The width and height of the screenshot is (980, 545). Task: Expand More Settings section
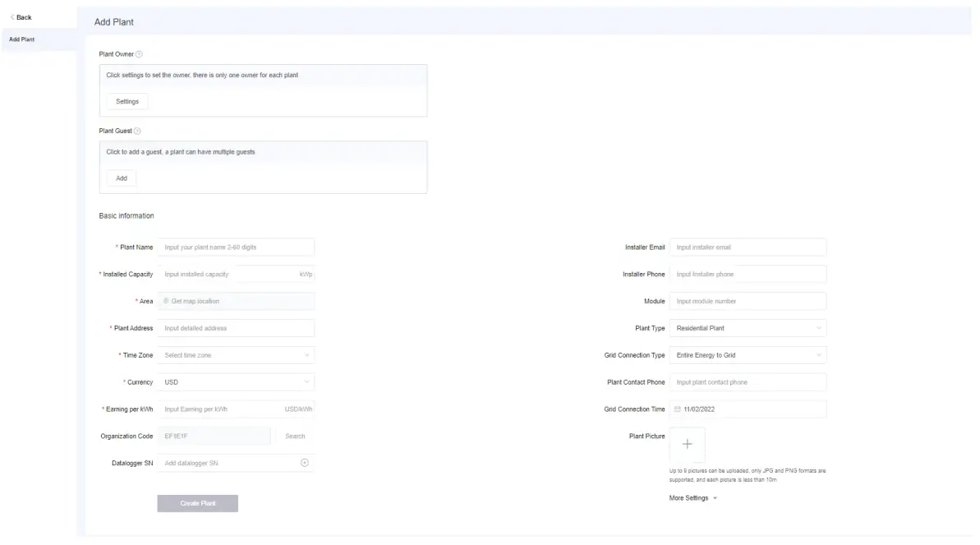click(x=693, y=498)
